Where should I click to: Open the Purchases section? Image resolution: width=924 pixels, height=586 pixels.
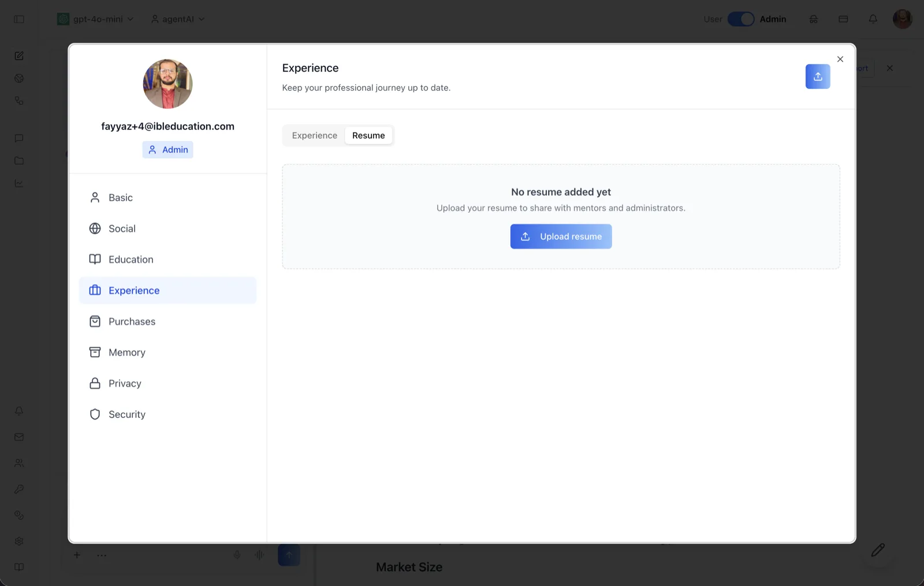point(167,321)
